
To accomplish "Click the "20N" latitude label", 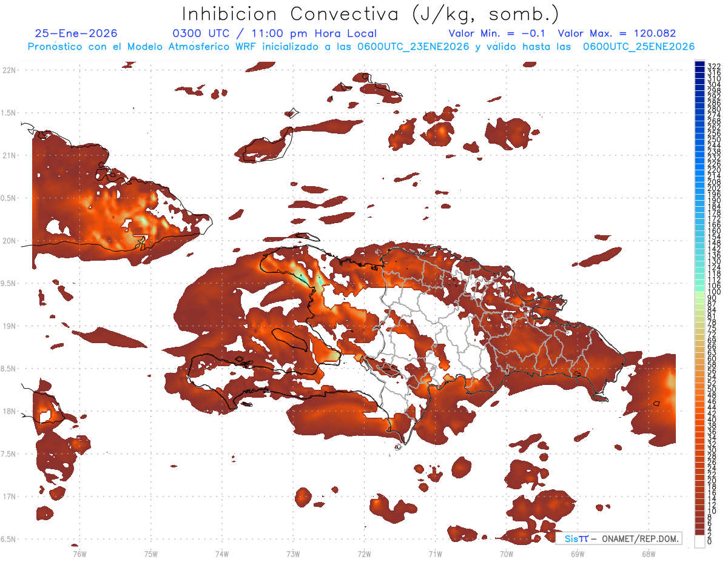I will click(9, 241).
